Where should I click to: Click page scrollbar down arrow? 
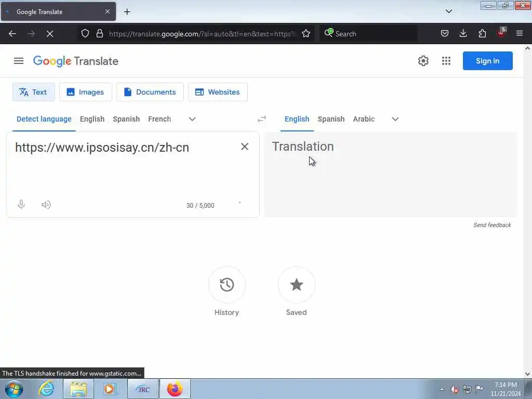pyautogui.click(x=528, y=374)
